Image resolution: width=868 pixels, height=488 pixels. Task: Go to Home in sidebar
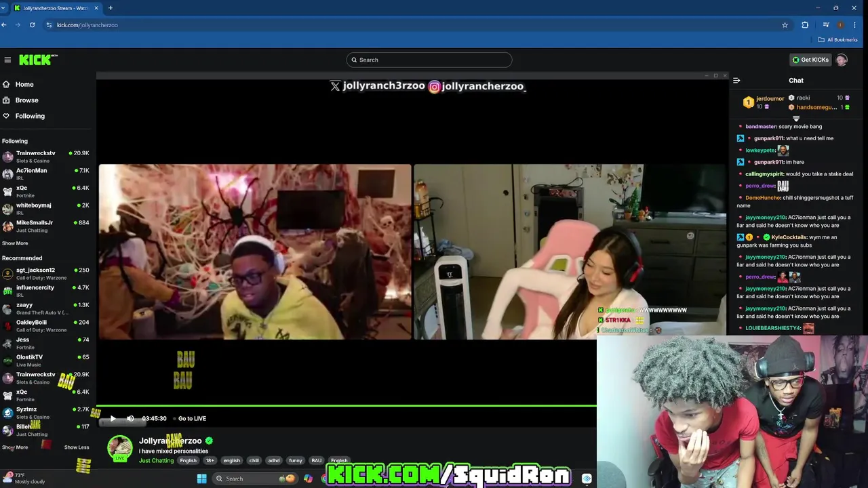(x=24, y=84)
